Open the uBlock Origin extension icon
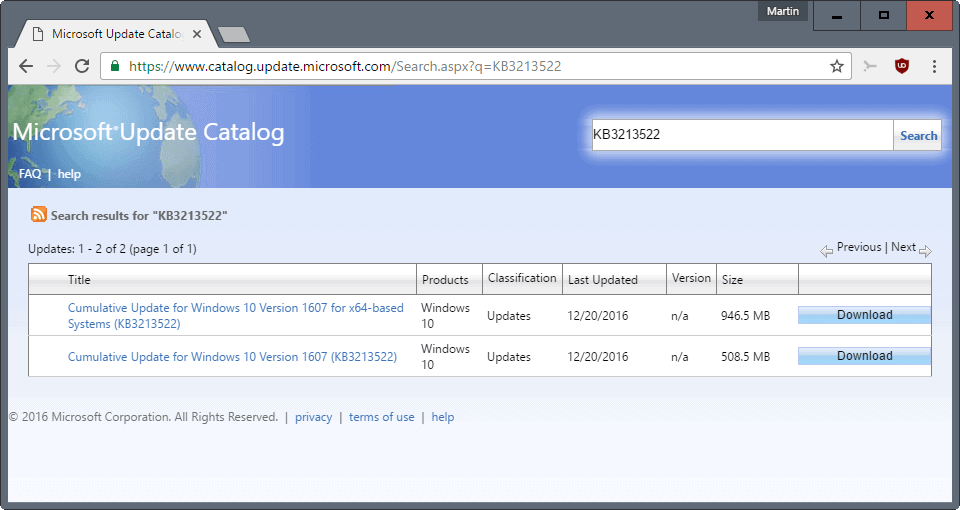The width and height of the screenshot is (960, 510). tap(902, 66)
